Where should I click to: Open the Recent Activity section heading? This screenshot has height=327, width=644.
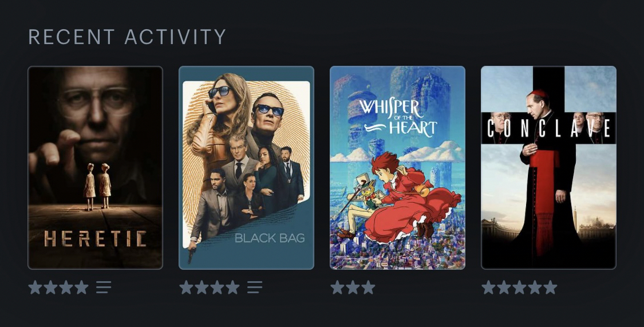point(127,37)
